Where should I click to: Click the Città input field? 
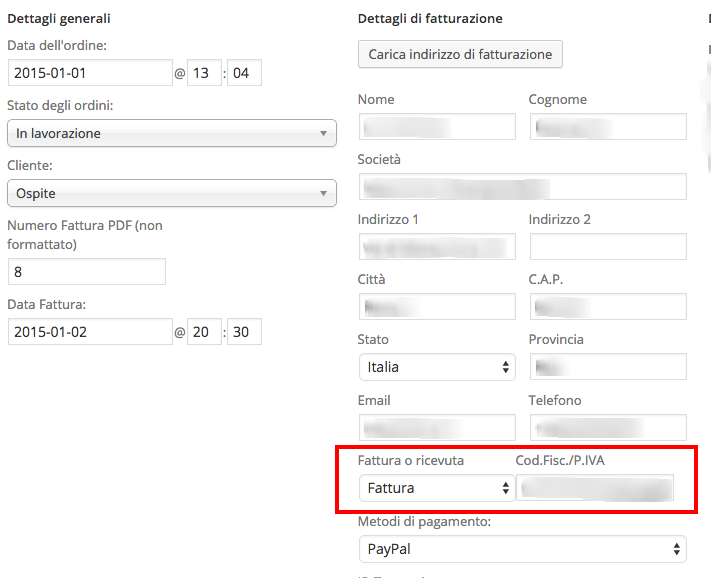click(x=437, y=306)
